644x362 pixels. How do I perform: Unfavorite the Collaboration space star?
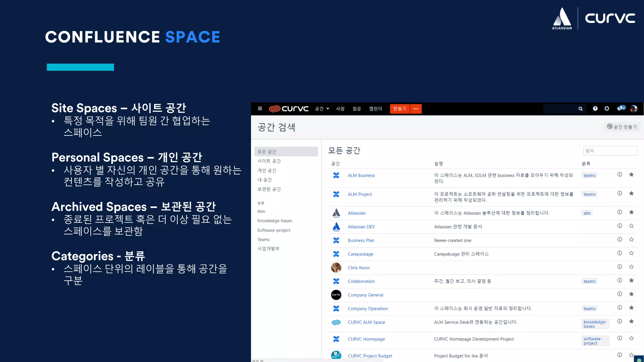point(631,280)
